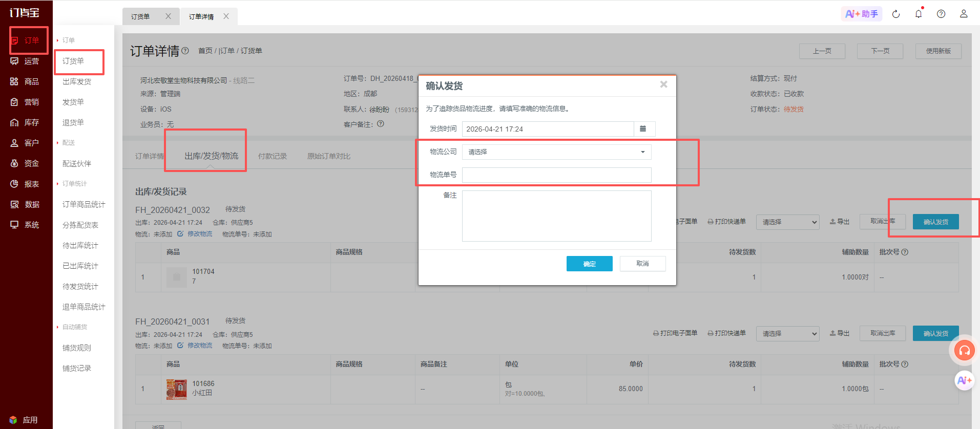980x429 pixels.
Task: Click the orange customer service headset icon
Action: [x=965, y=351]
